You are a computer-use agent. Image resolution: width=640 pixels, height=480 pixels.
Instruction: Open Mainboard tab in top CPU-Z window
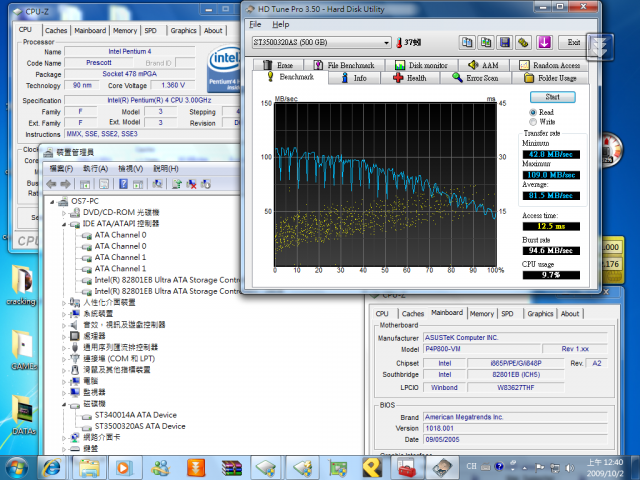pyautogui.click(x=90, y=31)
